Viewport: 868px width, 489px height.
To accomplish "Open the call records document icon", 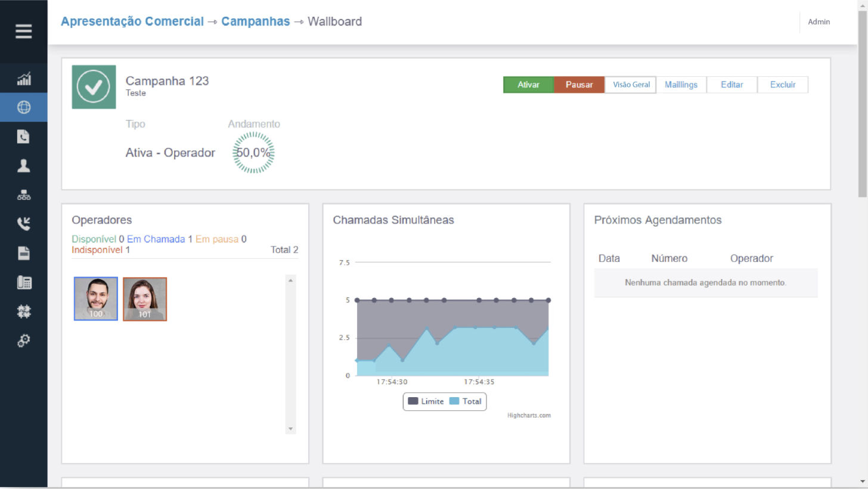I will click(24, 137).
